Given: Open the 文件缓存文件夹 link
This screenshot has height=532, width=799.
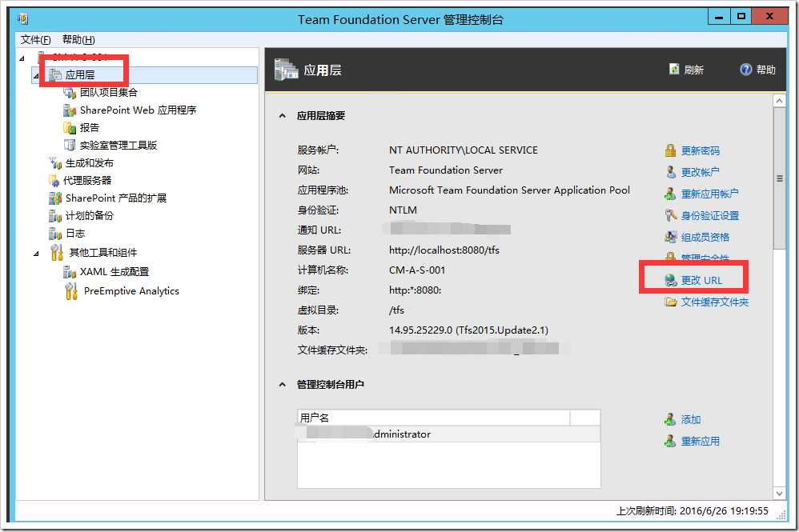Looking at the screenshot, I should coord(715,302).
